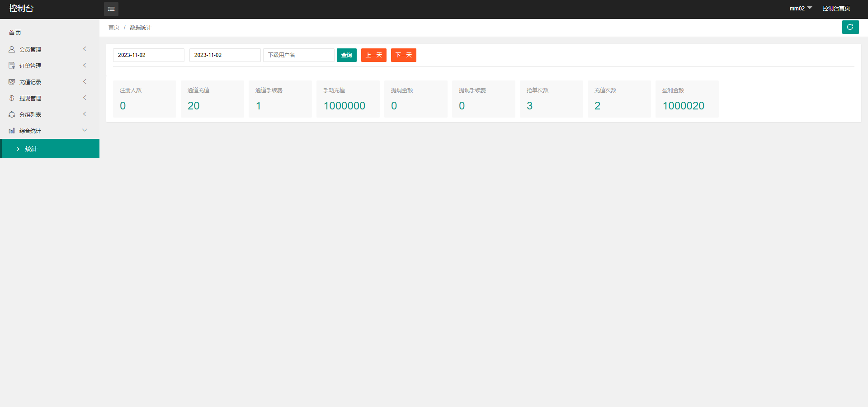Collapse the 综合统计 menu chevron

pyautogui.click(x=85, y=130)
